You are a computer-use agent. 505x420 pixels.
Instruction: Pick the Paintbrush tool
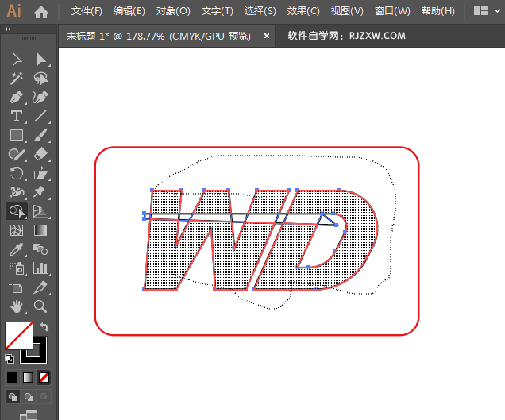[40, 135]
